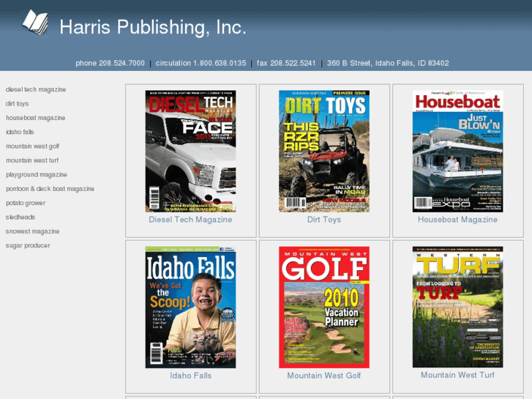The image size is (532, 399).
Task: Click the Western Turf cover image
Action: click(x=457, y=307)
